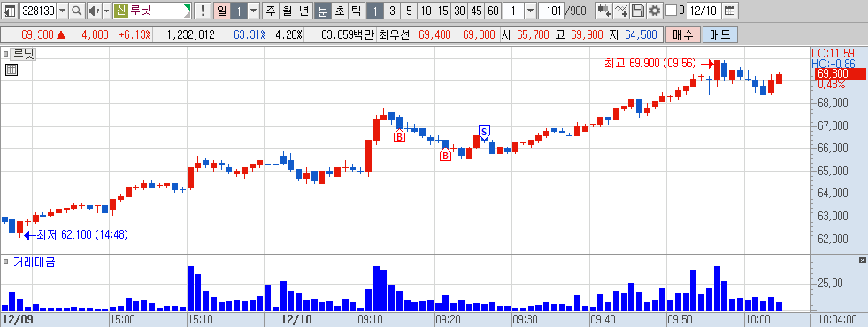Click the 루닛 chart legend label
The height and width of the screenshot is (327, 868).
click(24, 54)
